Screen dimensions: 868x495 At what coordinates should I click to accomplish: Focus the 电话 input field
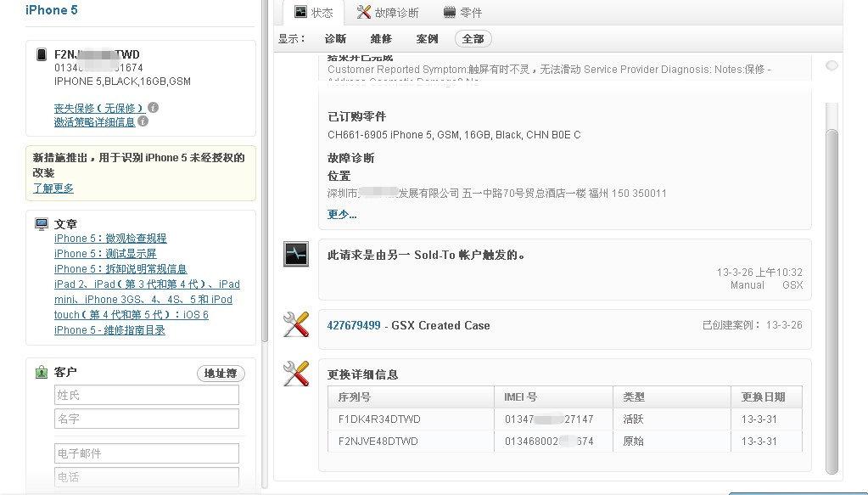pyautogui.click(x=147, y=476)
